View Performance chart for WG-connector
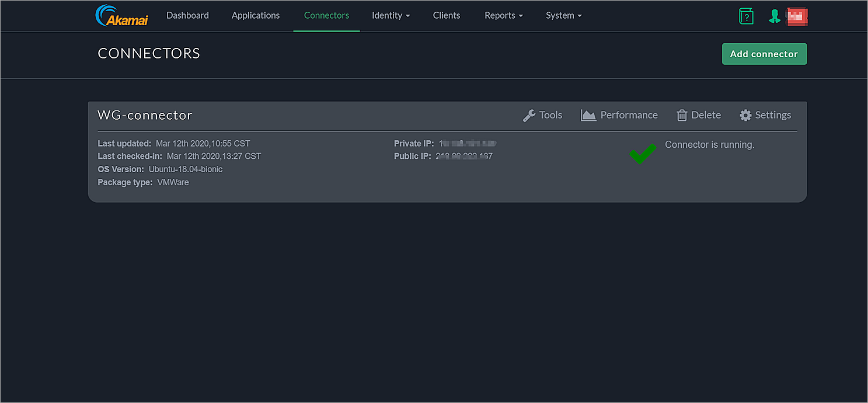 (x=619, y=115)
